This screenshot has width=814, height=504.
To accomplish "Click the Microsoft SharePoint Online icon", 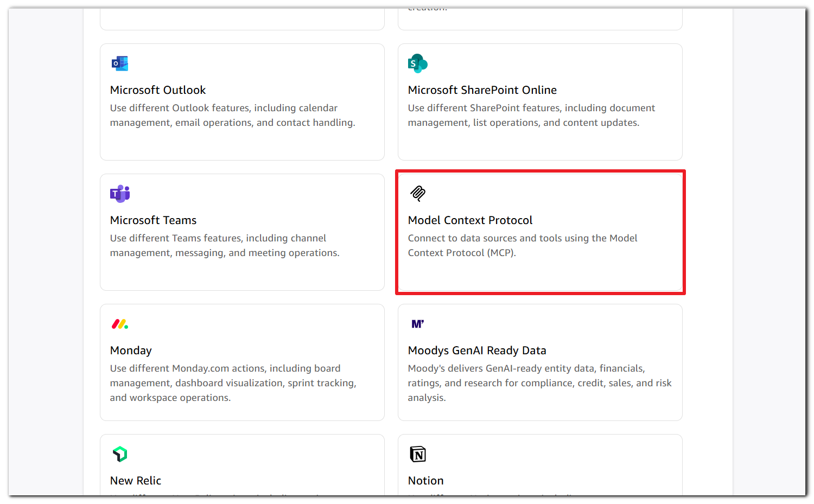I will coord(418,63).
